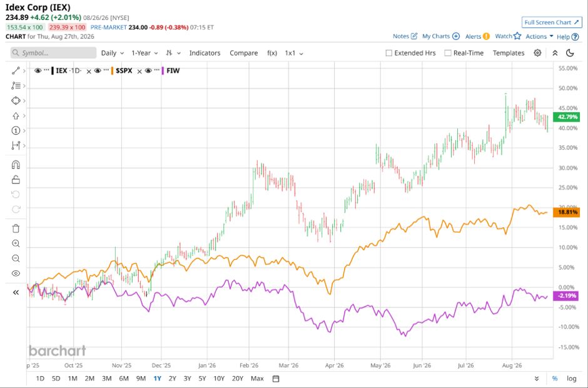Image resolution: width=588 pixels, height=388 pixels.
Task: Open Full Screen Chart
Action: tap(552, 22)
